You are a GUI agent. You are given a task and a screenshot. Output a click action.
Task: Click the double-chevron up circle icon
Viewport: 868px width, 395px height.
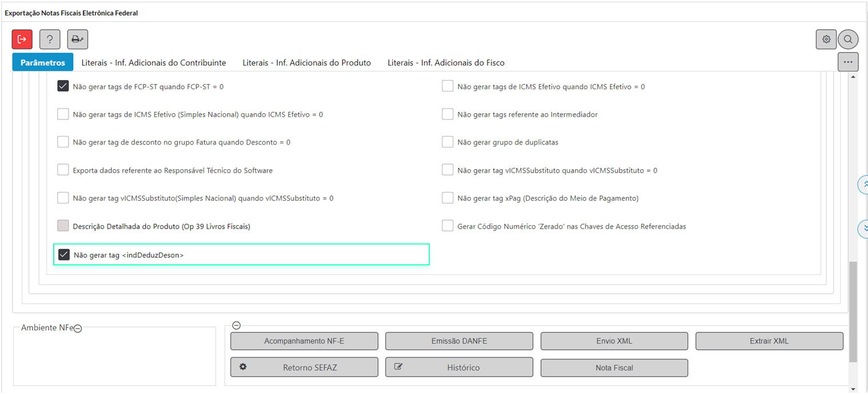tap(865, 184)
